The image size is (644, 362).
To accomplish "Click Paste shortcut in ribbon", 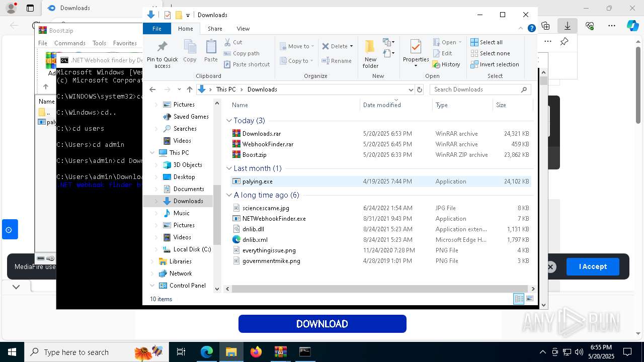I will tap(247, 64).
